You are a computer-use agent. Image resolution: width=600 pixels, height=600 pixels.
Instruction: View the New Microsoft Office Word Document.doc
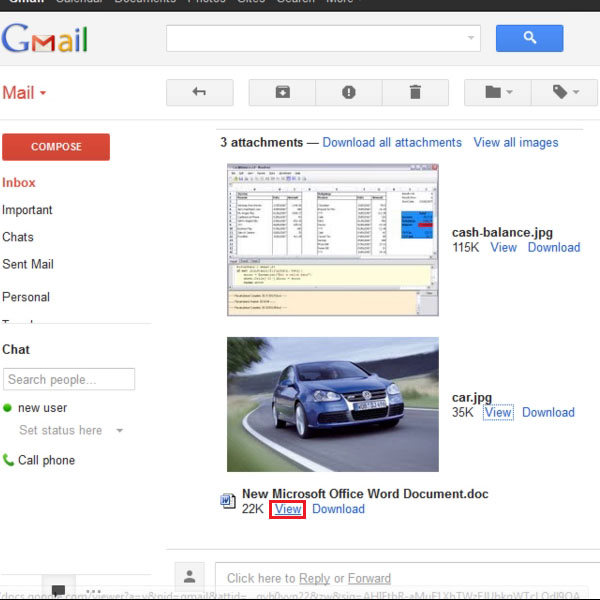(x=288, y=509)
